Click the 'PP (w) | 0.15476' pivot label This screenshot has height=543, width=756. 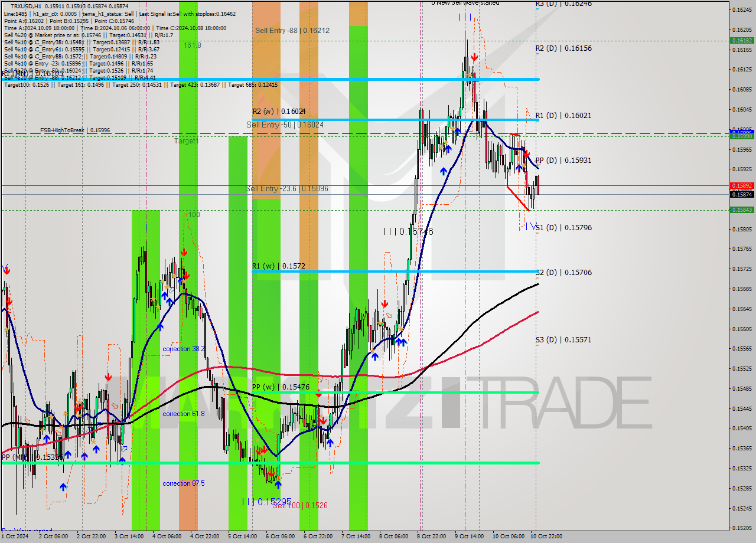tap(281, 387)
